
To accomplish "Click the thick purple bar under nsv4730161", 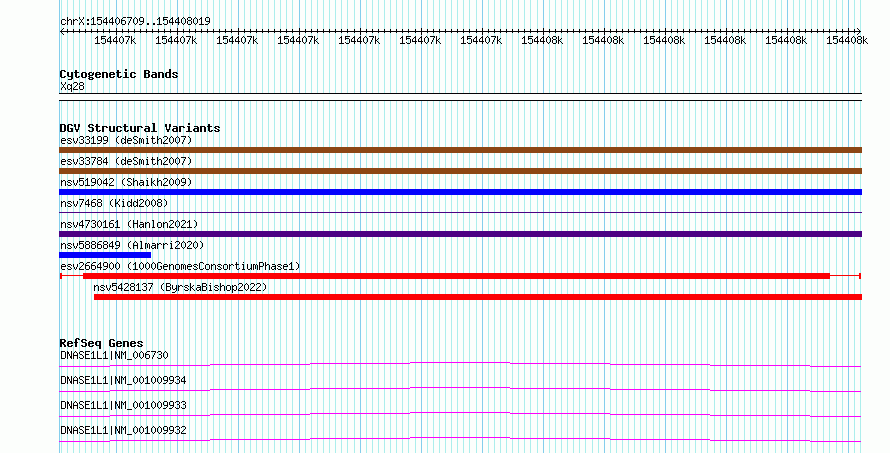I will [460, 234].
